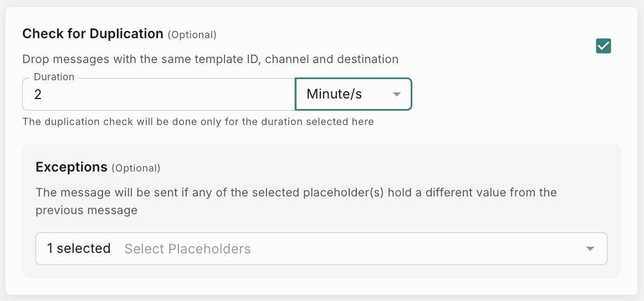Expand placeholders list using its arrow icon

pyautogui.click(x=590, y=249)
